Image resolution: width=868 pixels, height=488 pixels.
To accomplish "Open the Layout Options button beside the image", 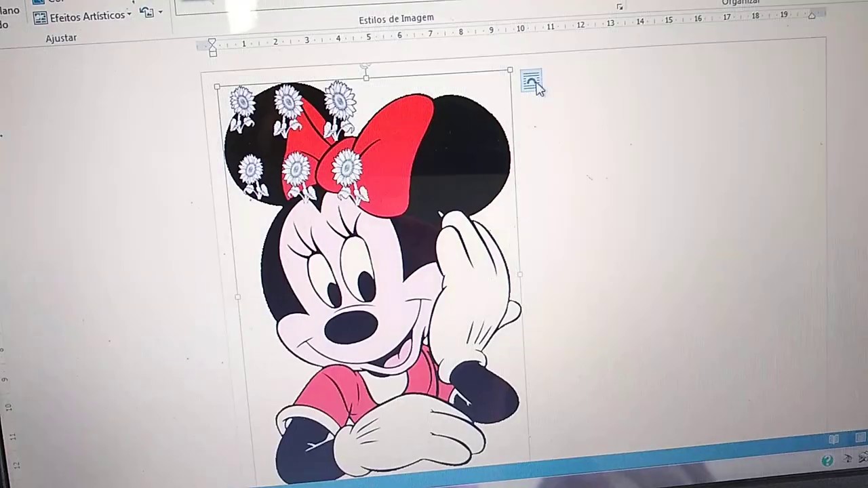I will tap(532, 81).
